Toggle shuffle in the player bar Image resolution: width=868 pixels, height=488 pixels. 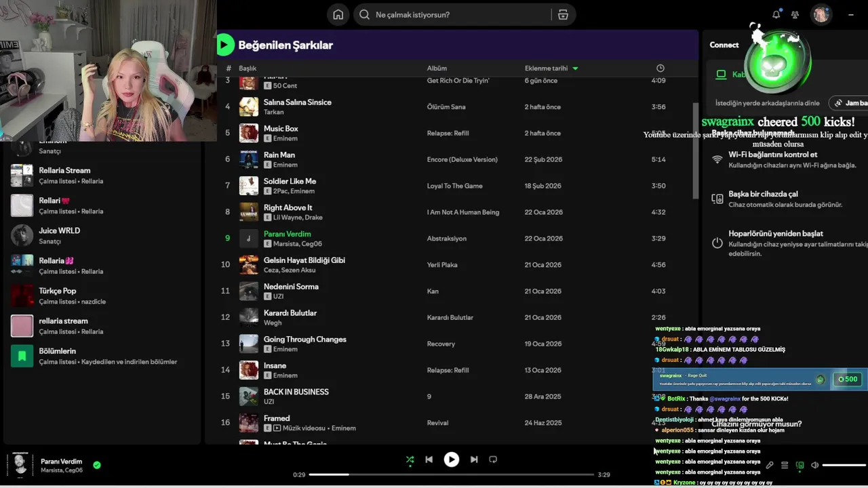[x=410, y=460]
